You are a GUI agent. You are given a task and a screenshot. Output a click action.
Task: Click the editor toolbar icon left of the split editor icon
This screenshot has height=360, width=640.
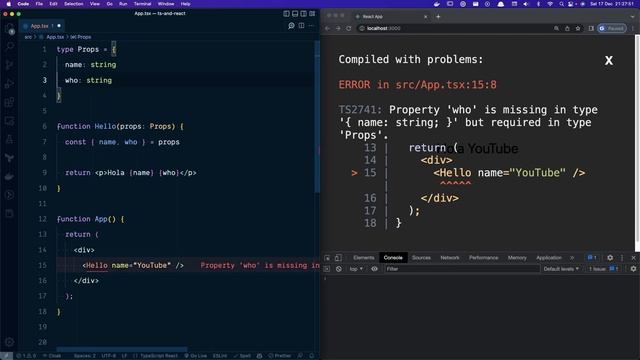[x=291, y=26]
